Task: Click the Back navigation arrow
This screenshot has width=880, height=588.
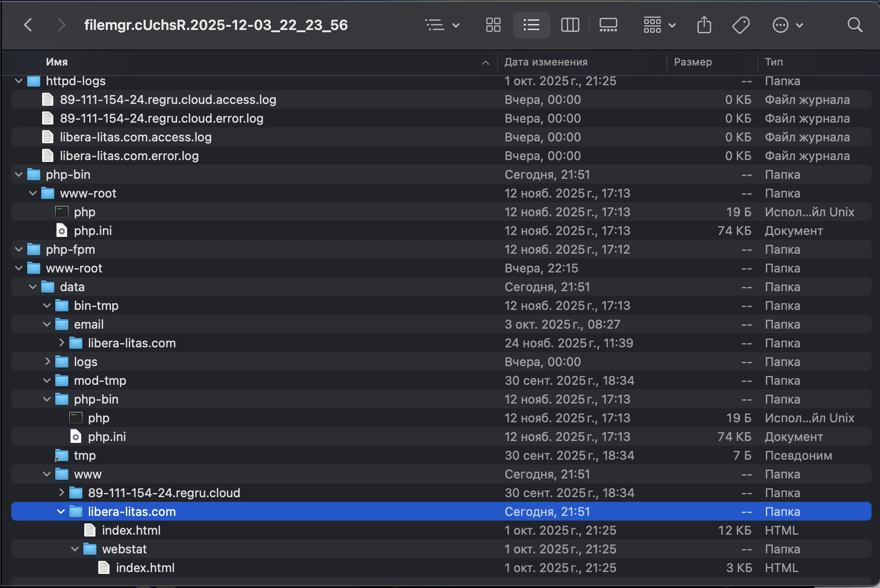Action: point(28,25)
